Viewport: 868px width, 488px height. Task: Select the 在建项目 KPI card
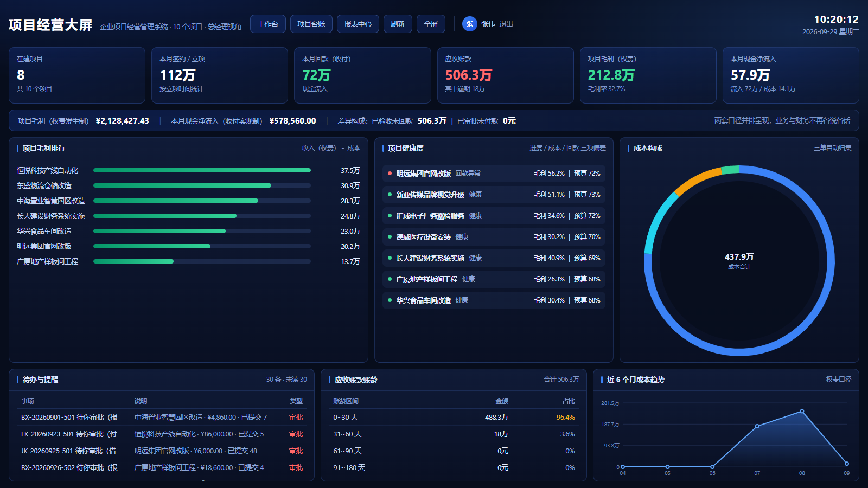tap(77, 75)
